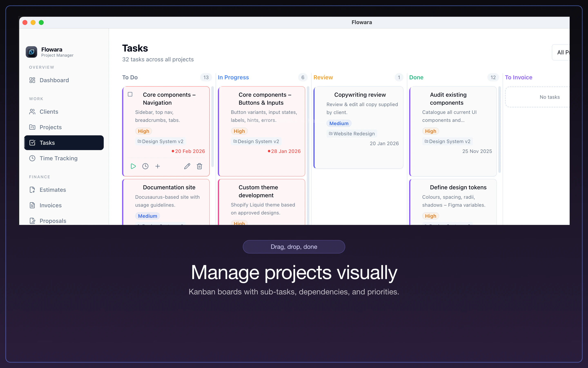Click the Tasks checkmark icon in sidebar
The width and height of the screenshot is (588, 368).
coord(32,143)
